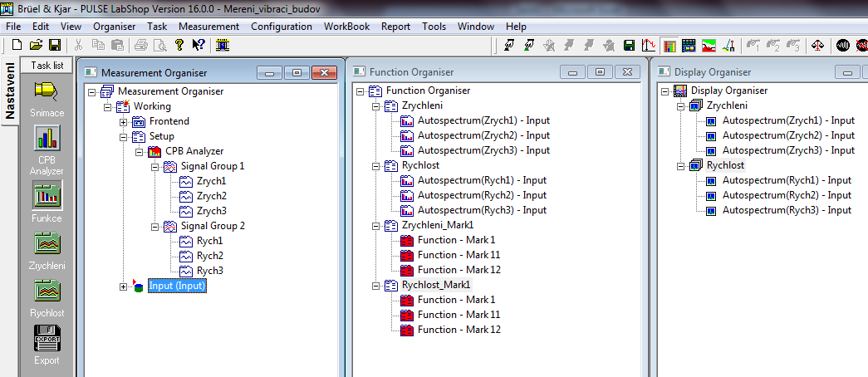868x377 pixels.
Task: Select Rychlost_Mark1 group label
Action: 437,285
